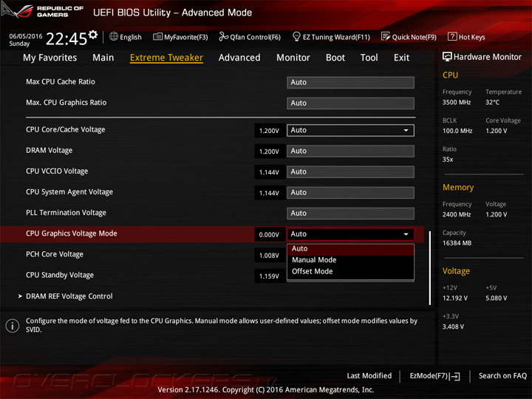
Task: Click the +12V reading 12.192 V
Action: (x=455, y=298)
